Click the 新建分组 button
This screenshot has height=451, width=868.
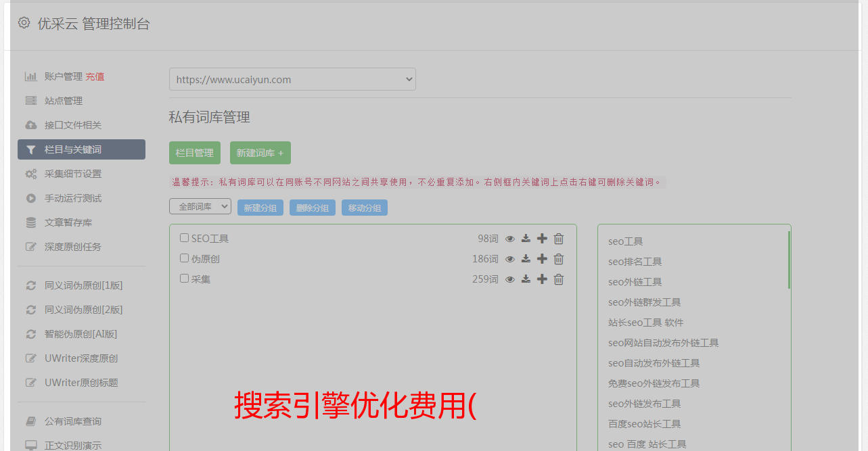[260, 208]
